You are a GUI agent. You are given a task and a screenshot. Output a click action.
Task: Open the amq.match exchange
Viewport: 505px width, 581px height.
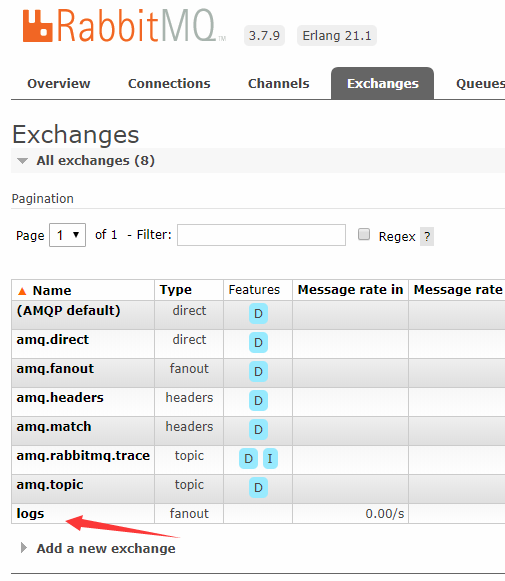(x=54, y=426)
